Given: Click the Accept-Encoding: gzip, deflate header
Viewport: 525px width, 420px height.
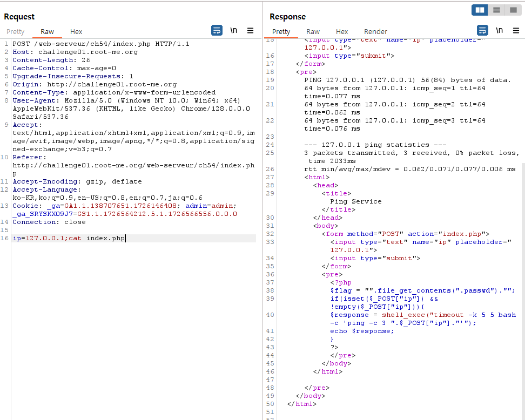Looking at the screenshot, I should coord(77,181).
